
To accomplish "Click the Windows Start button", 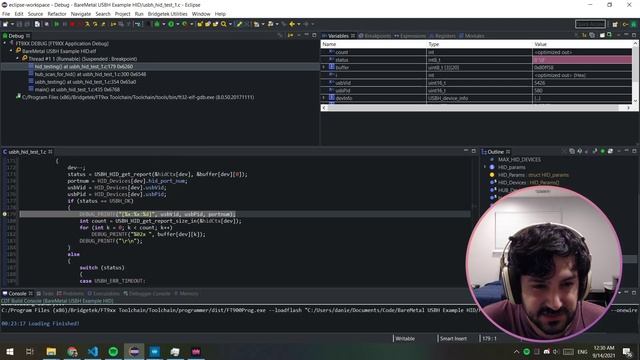I will (9, 351).
